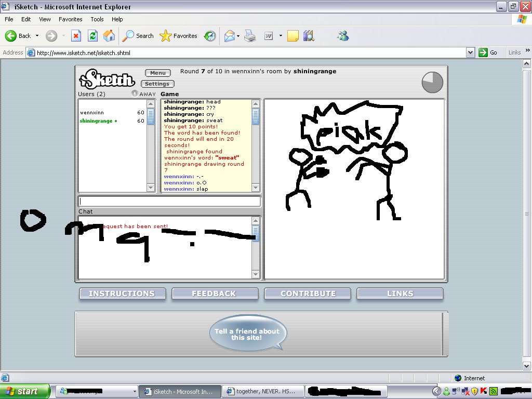Open the Windows Start menu

(25, 391)
